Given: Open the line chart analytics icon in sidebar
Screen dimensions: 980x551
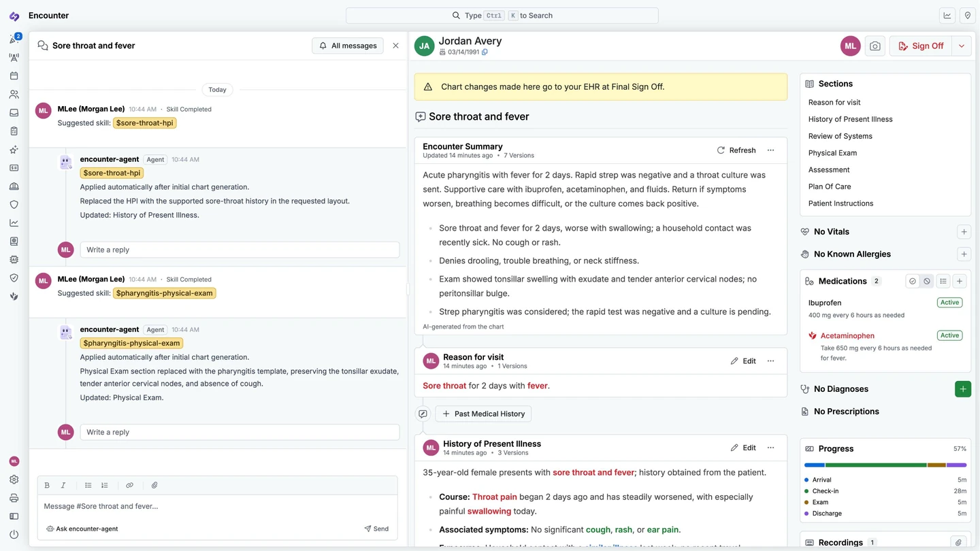Looking at the screenshot, I should point(14,223).
